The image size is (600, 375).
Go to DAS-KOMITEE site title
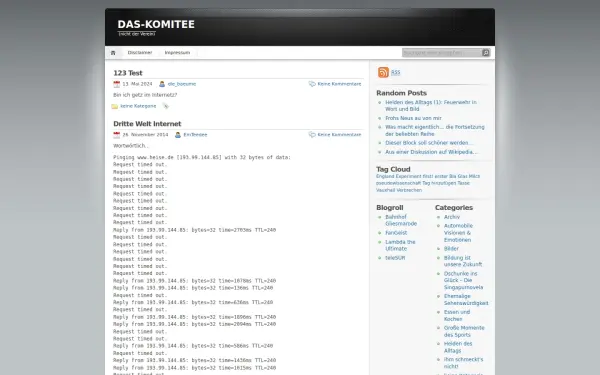pos(156,24)
